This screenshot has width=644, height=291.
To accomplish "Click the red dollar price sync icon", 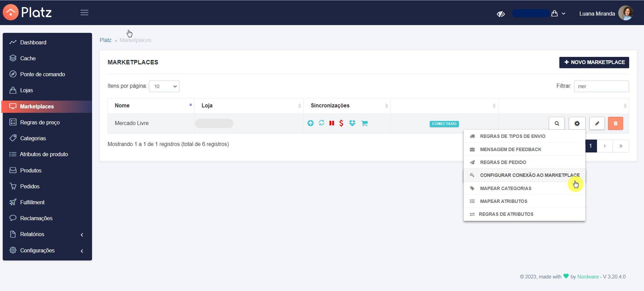I will [341, 123].
